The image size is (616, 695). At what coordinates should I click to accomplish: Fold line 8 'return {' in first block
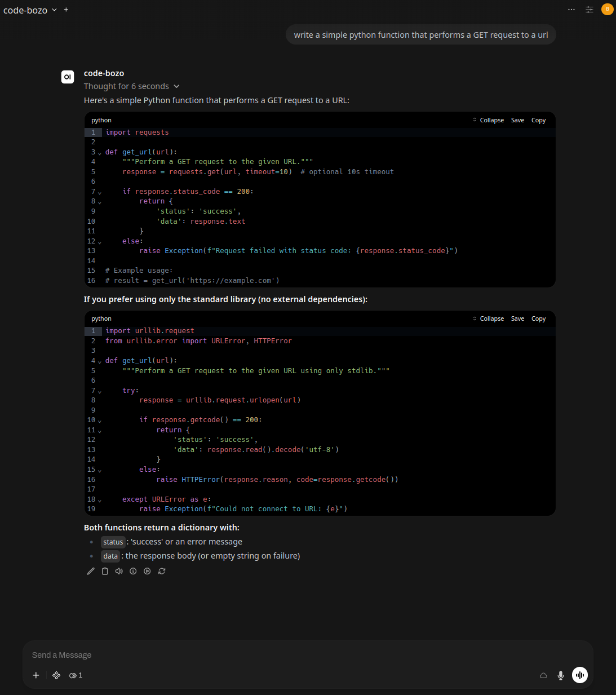(100, 202)
